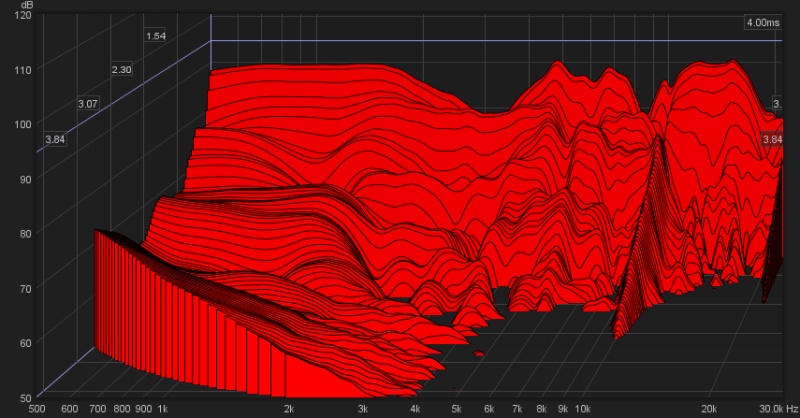Image resolution: width=800 pixels, height=418 pixels.
Task: Select the 3.07 time slice label
Action: point(88,104)
